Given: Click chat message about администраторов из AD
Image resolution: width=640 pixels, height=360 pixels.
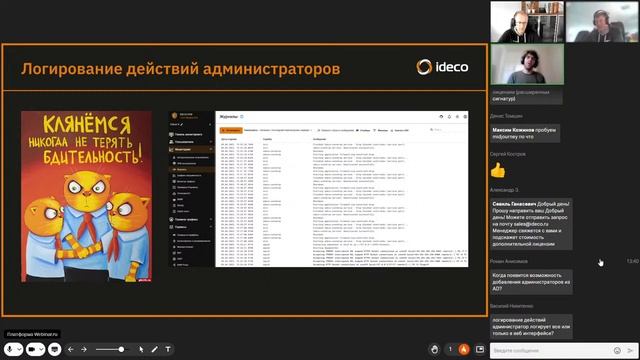Looking at the screenshot, I should pyautogui.click(x=531, y=282).
